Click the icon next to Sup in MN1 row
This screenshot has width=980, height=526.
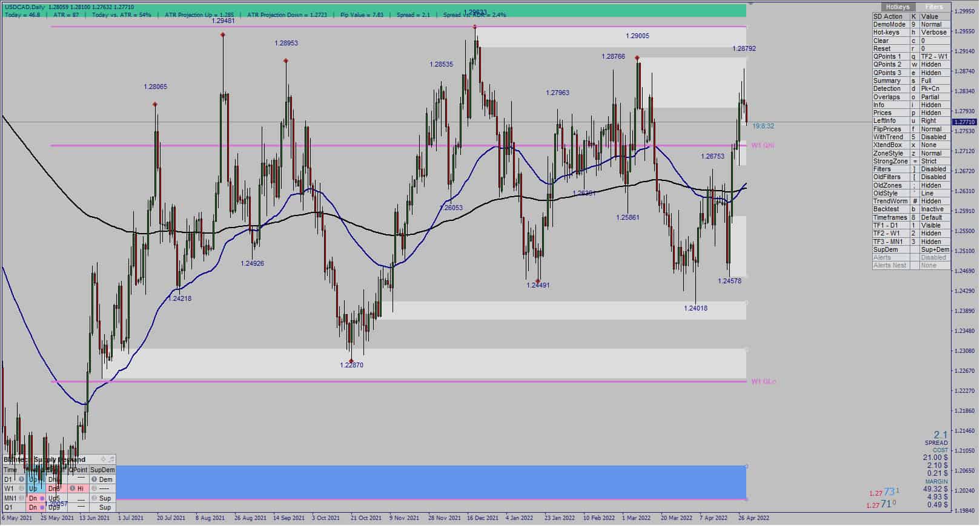(94, 498)
